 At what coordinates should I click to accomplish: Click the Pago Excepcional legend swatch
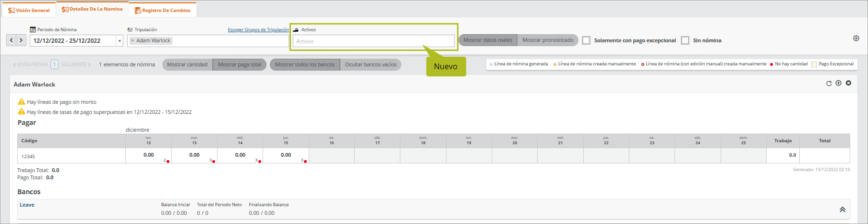[x=814, y=64]
